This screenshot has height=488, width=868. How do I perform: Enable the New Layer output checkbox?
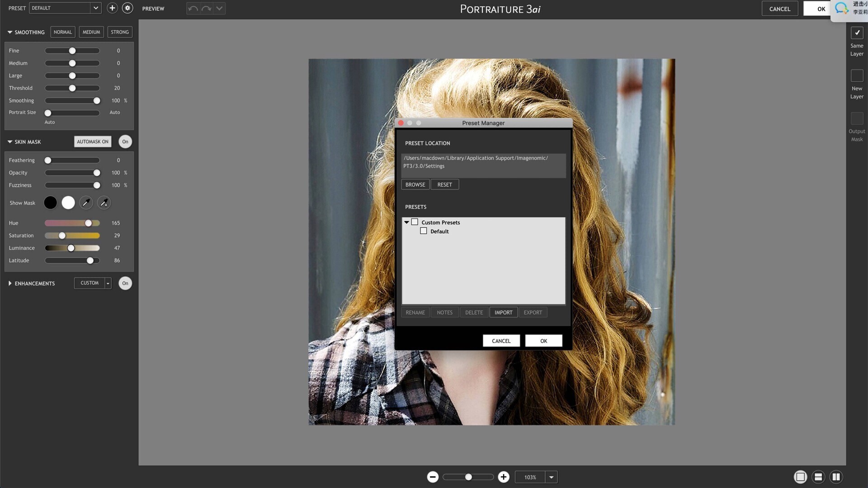tap(857, 75)
